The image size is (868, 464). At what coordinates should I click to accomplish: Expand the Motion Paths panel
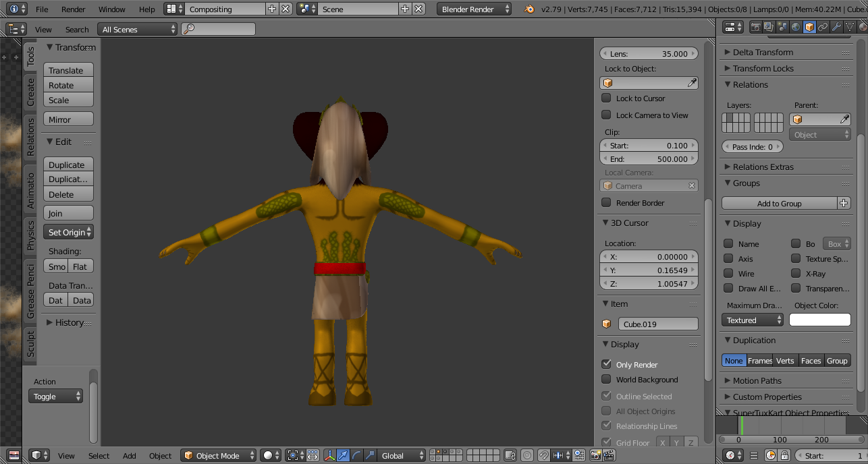click(x=757, y=380)
